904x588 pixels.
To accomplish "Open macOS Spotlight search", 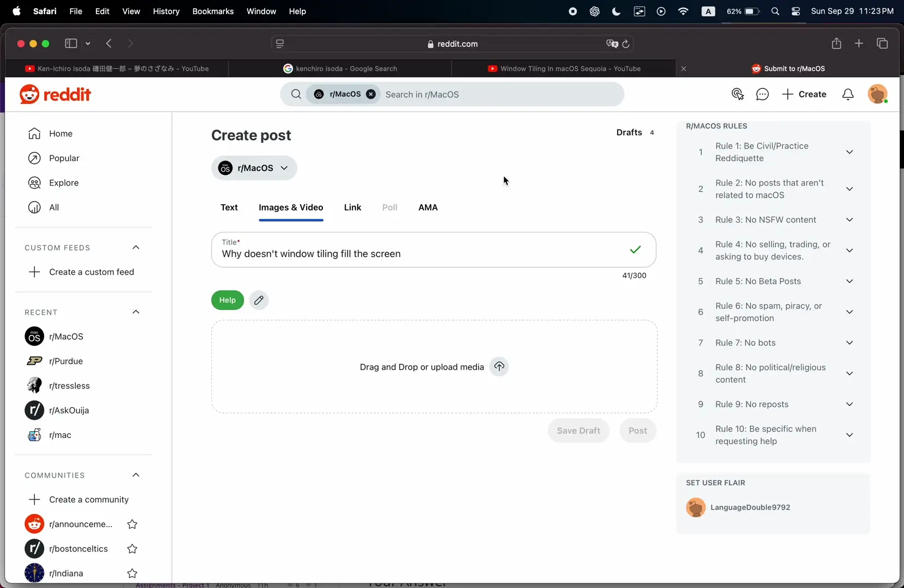I will coord(775,11).
